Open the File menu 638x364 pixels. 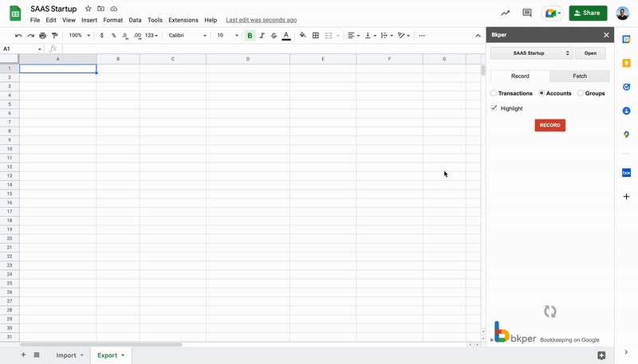pos(35,20)
